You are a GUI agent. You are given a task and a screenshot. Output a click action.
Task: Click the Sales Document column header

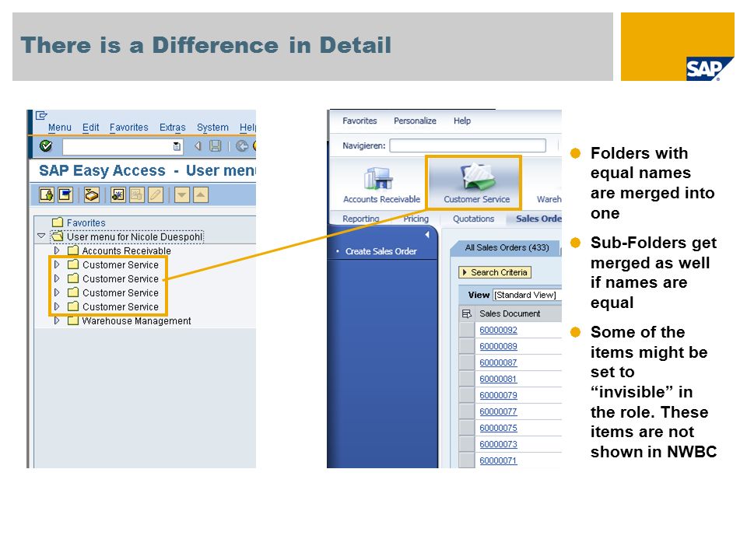510,313
